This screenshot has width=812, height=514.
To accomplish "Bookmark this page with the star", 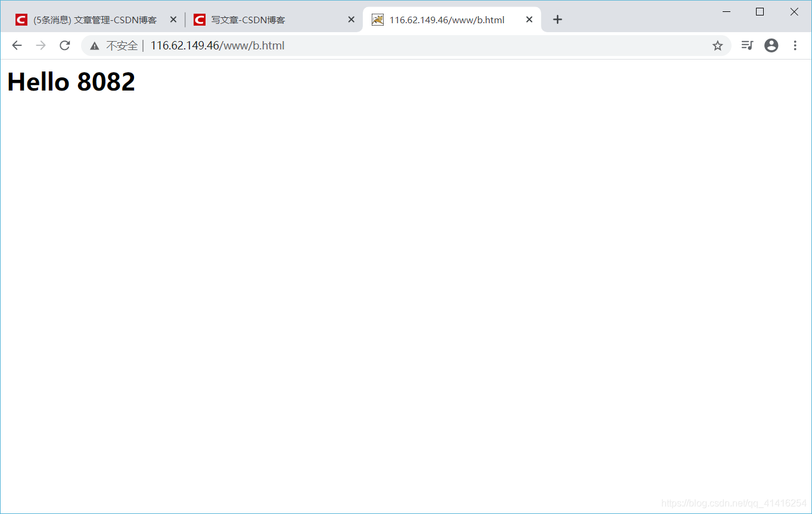I will point(717,45).
